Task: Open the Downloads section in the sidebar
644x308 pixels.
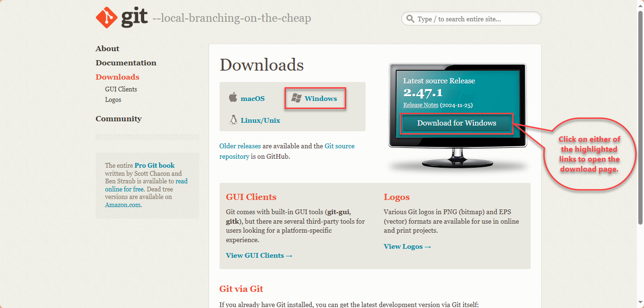Action: [x=117, y=76]
